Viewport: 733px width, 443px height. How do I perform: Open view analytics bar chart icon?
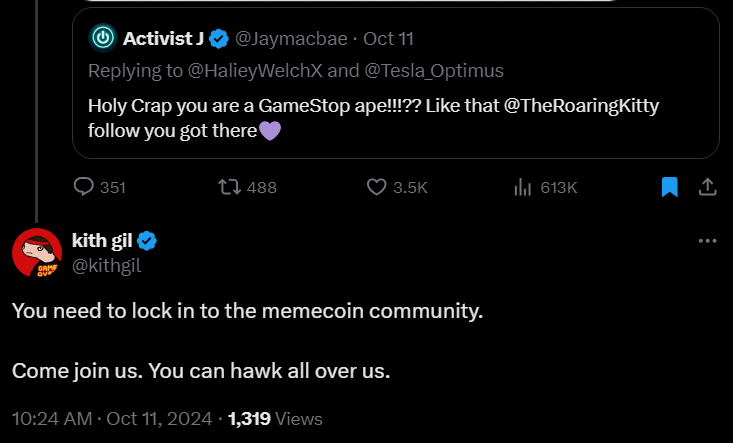[521, 187]
